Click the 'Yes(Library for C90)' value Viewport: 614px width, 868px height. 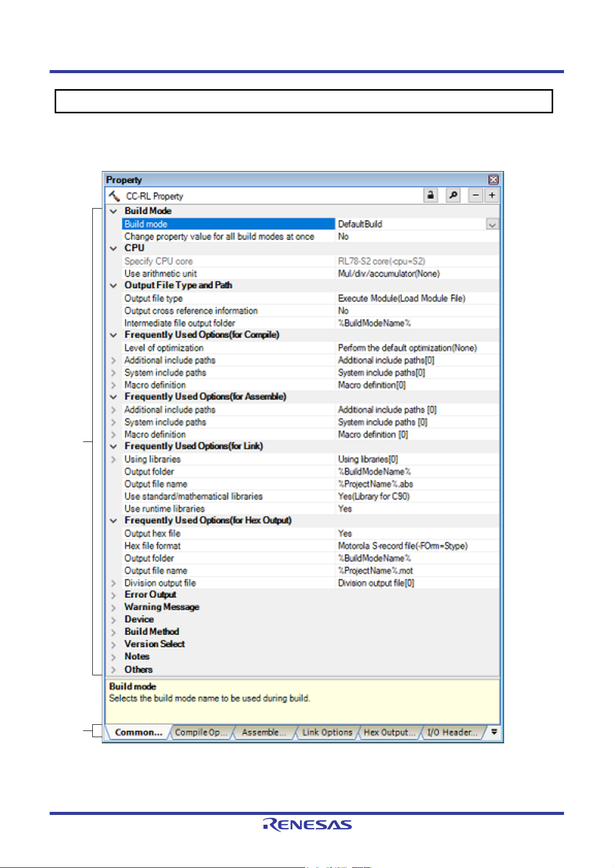coord(374,496)
